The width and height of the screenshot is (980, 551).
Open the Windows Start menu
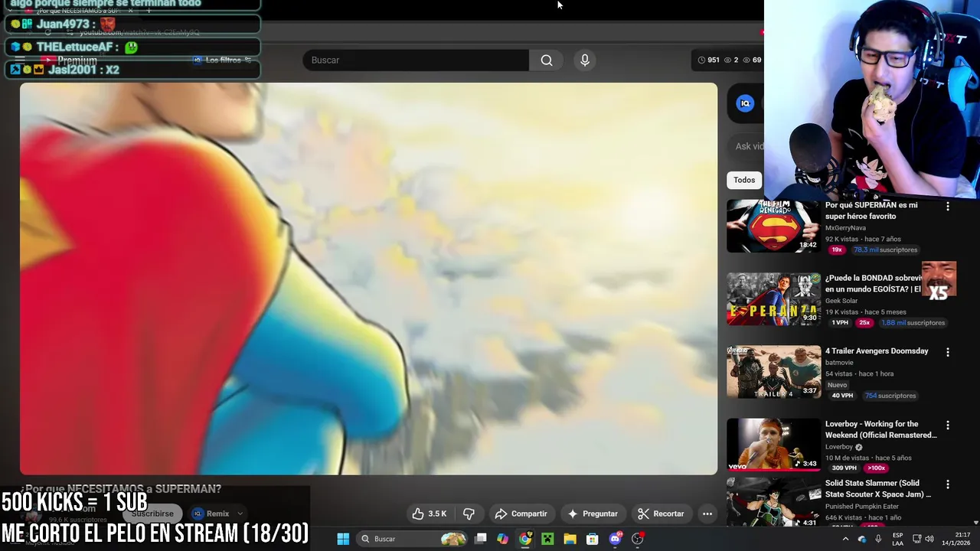pyautogui.click(x=343, y=539)
